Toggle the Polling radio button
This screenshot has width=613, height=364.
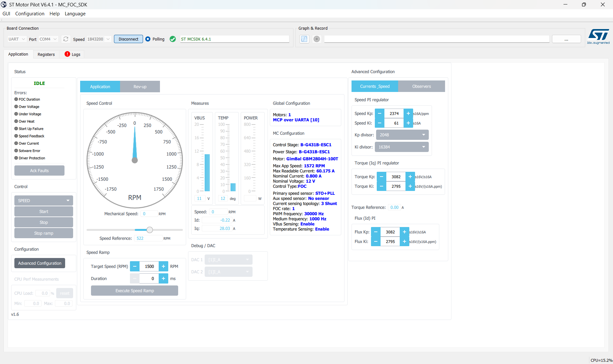pyautogui.click(x=148, y=39)
